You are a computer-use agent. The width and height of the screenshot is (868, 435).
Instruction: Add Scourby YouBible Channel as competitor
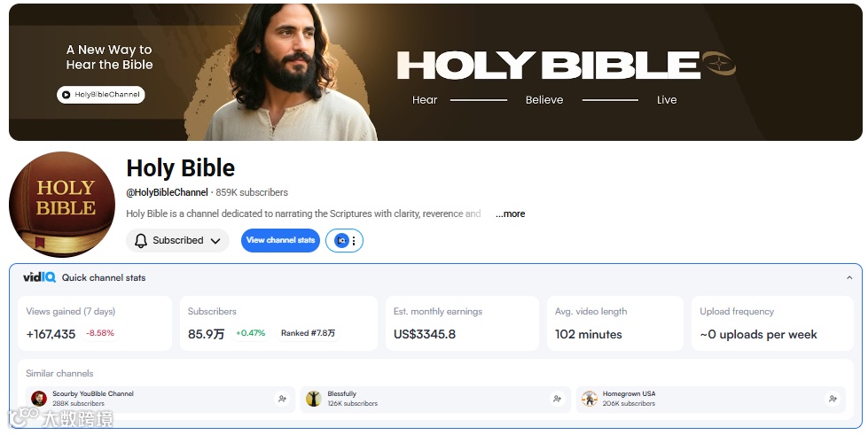(282, 399)
